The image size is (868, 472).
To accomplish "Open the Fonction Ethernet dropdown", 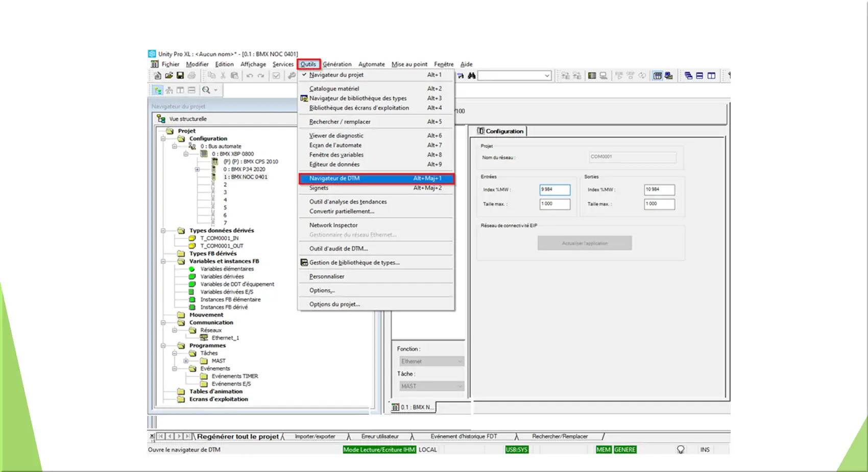I will point(431,361).
